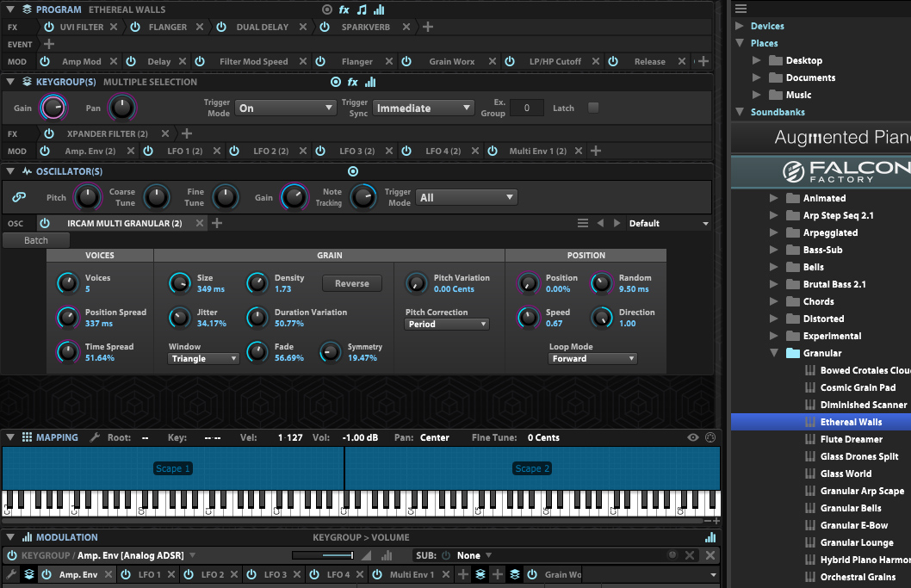Open the oscillator preset list menu icon
Screen dimensions: 911x588
pos(583,223)
